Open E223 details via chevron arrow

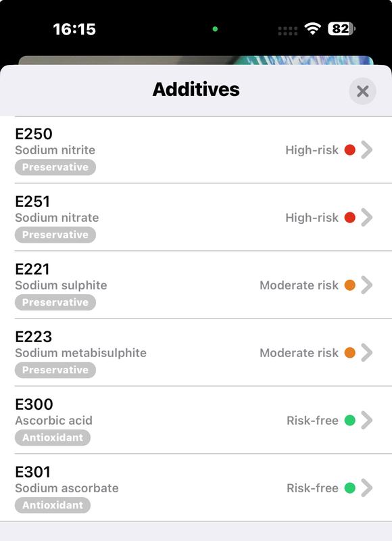point(367,352)
